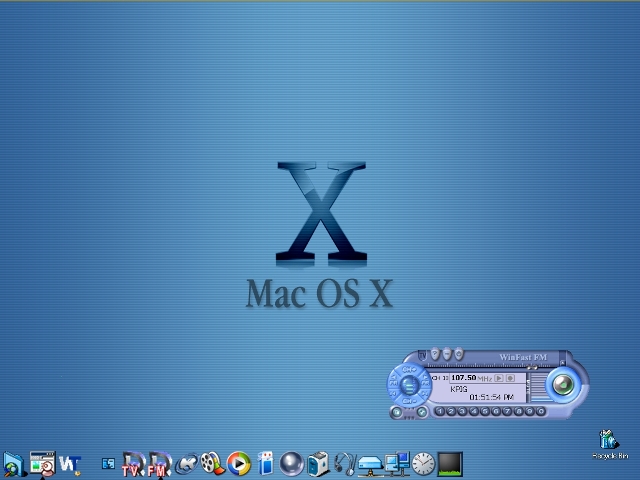Image resolution: width=640 pixels, height=480 pixels.
Task: Open the black monitor icon in dock
Action: [x=450, y=463]
